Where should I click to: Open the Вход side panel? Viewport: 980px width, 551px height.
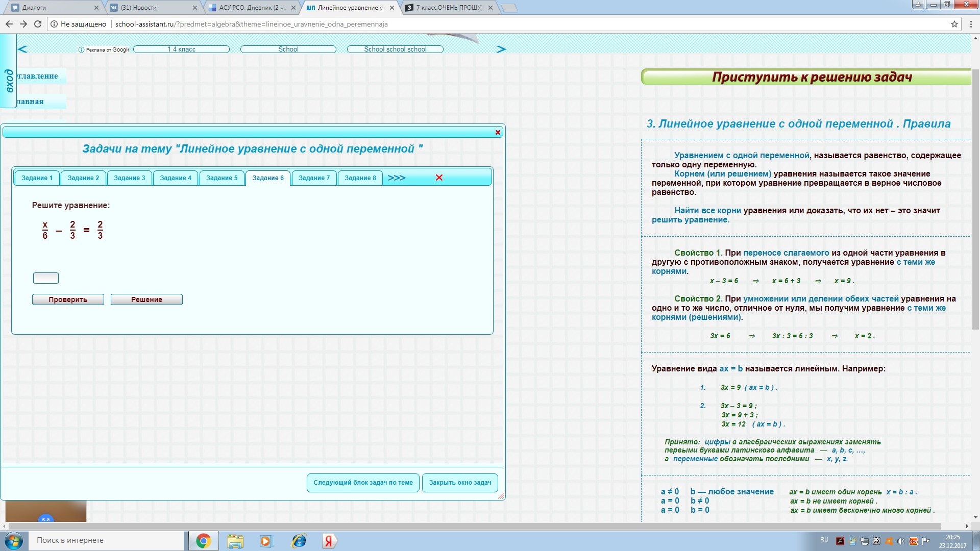coord(9,81)
